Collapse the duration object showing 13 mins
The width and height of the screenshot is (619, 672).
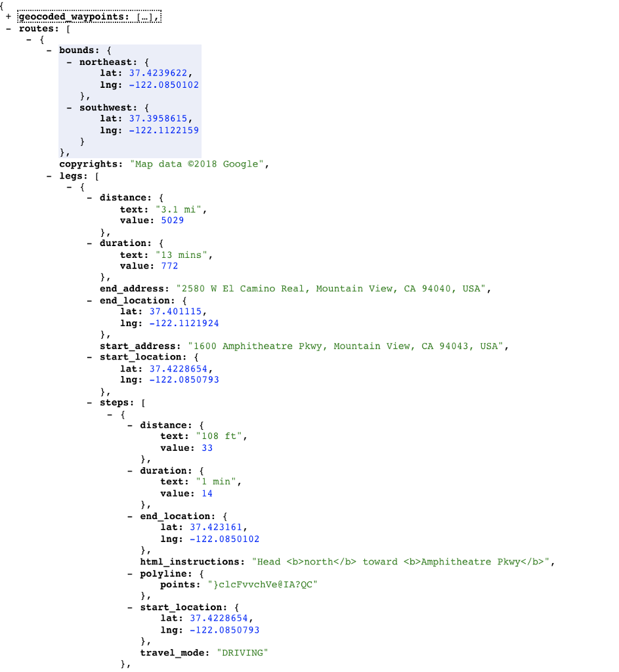click(x=89, y=243)
